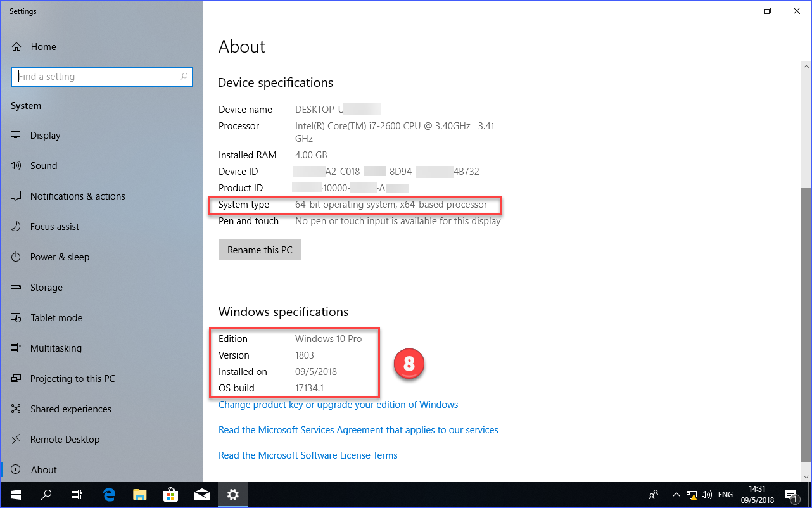Click the Home icon in Settings sidebar
Screen dimensions: 812x508
[x=17, y=47]
